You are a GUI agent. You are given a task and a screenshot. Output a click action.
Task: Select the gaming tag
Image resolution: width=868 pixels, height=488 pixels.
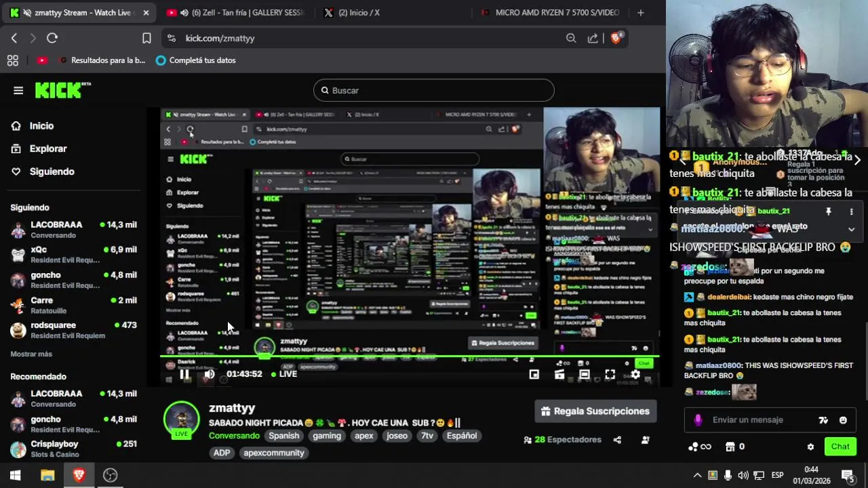(327, 436)
